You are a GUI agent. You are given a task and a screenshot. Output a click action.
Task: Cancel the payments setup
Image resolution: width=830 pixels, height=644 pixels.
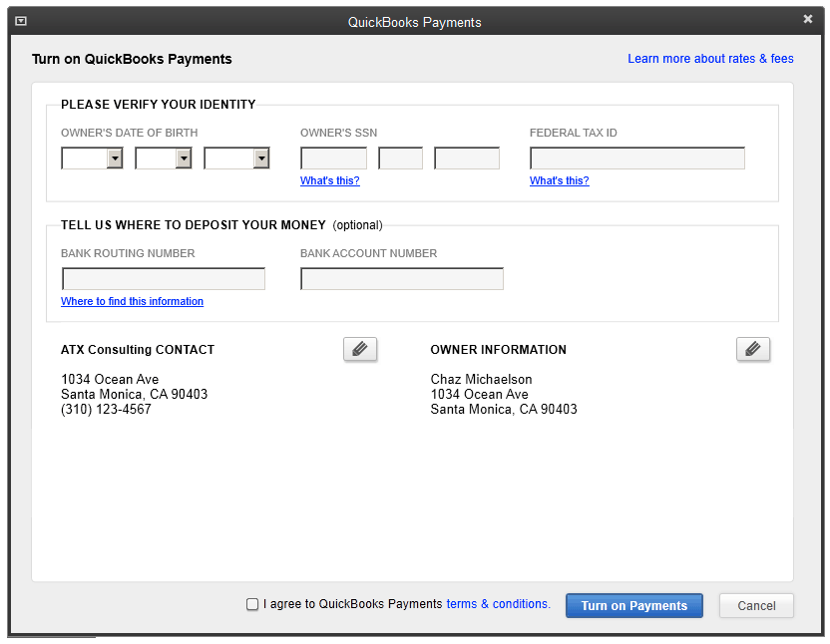[756, 605]
